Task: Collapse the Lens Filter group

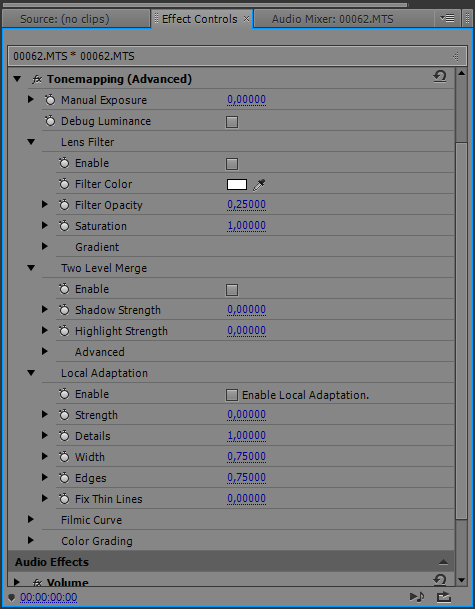Action: tap(31, 142)
